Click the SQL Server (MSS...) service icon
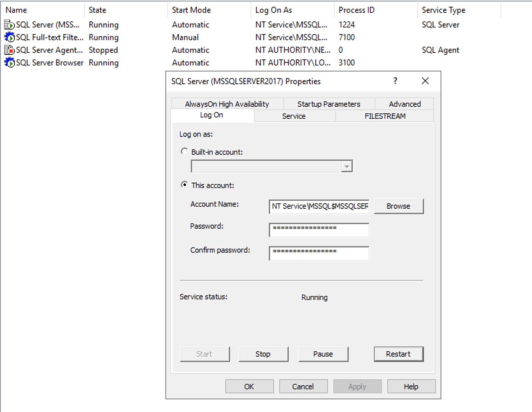532x412 pixels. pyautogui.click(x=9, y=25)
